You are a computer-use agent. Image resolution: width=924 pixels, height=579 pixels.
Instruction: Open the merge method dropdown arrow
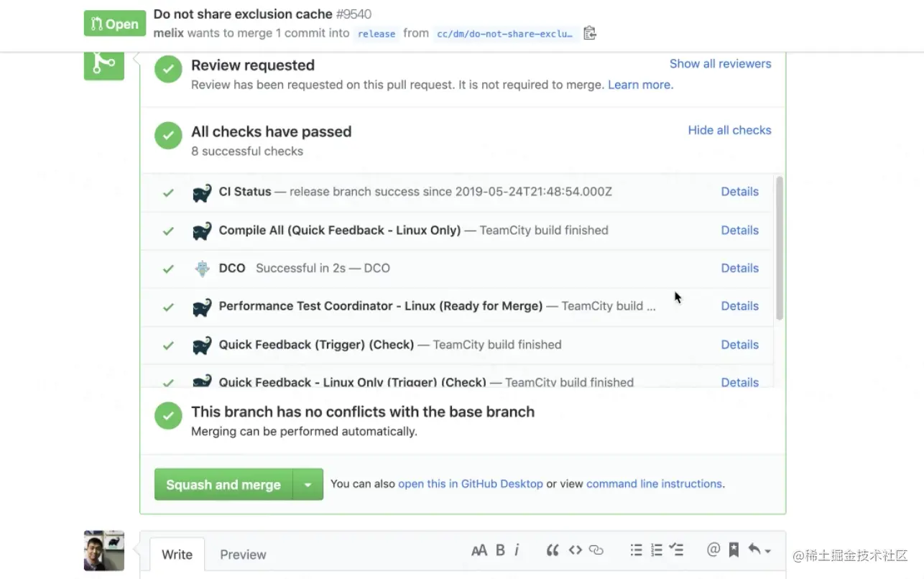coord(308,485)
